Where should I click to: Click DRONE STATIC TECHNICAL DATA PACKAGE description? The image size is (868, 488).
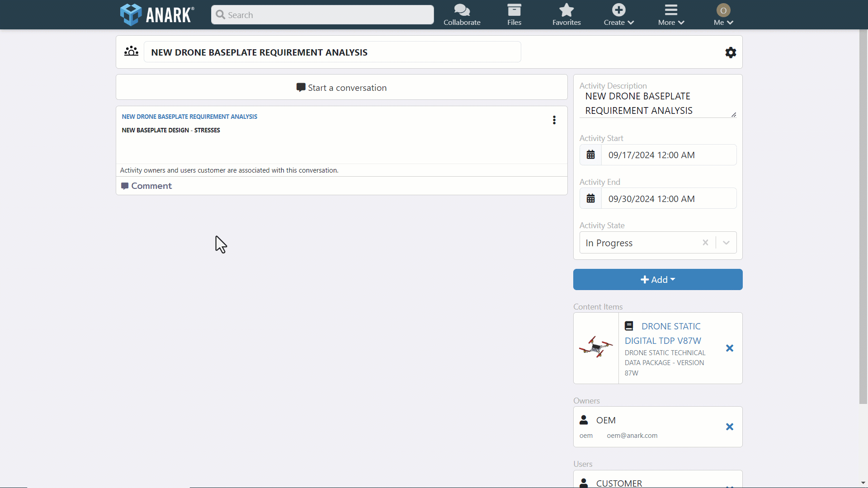[x=665, y=363]
